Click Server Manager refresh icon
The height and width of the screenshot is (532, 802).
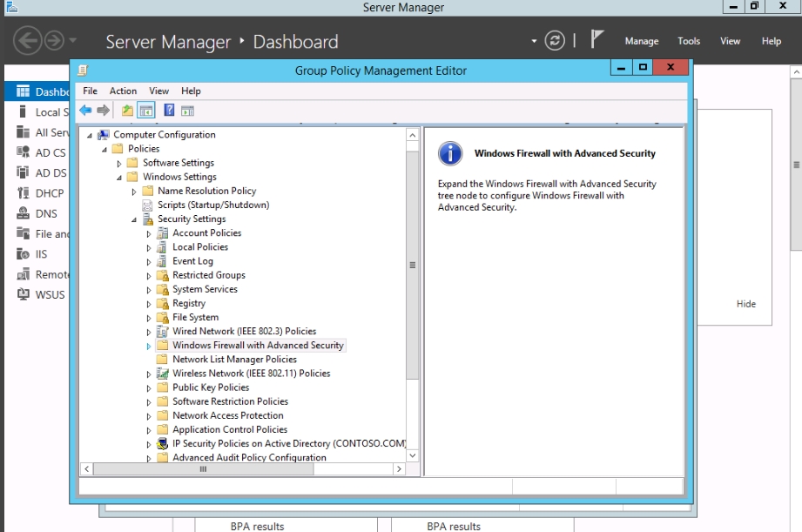click(555, 40)
